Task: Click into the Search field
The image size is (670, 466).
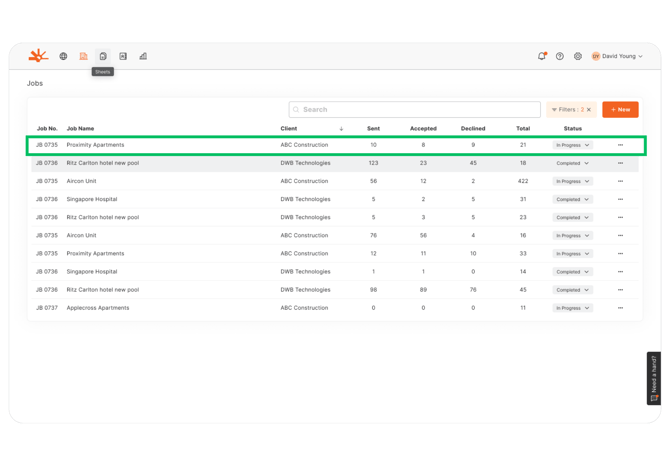Action: (x=414, y=110)
